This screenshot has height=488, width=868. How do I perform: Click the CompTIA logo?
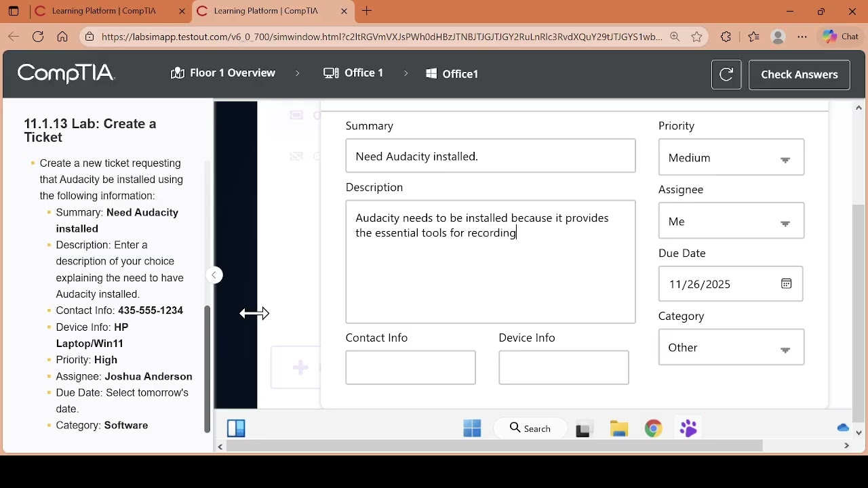(x=66, y=73)
